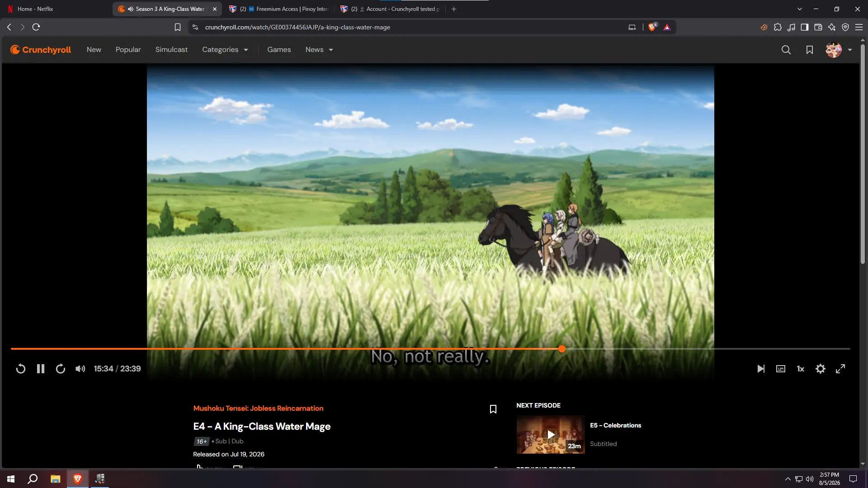Open the browser extensions puzzle menu
Viewport: 868px width, 488px height.
point(778,27)
